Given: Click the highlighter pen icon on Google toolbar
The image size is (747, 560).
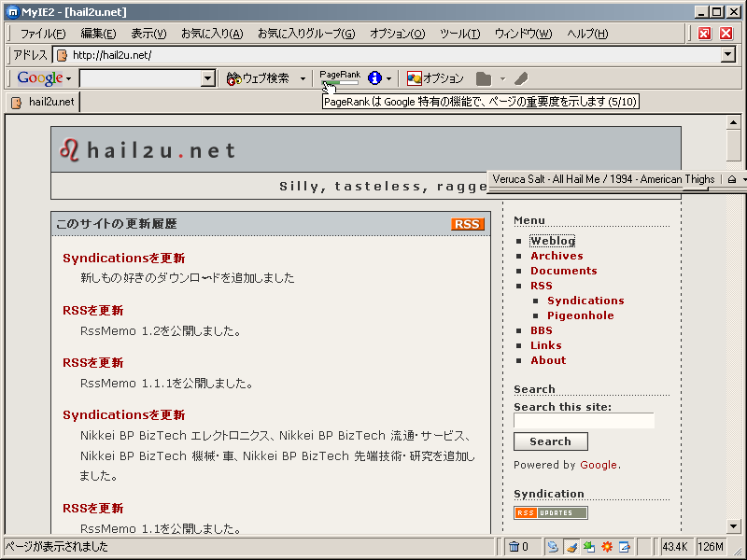Looking at the screenshot, I should coord(521,78).
